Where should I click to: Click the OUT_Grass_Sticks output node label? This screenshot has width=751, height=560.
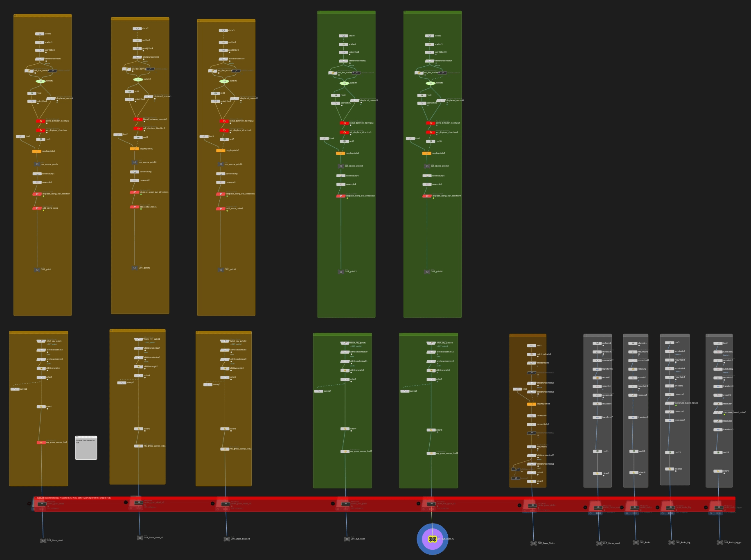[546, 544]
